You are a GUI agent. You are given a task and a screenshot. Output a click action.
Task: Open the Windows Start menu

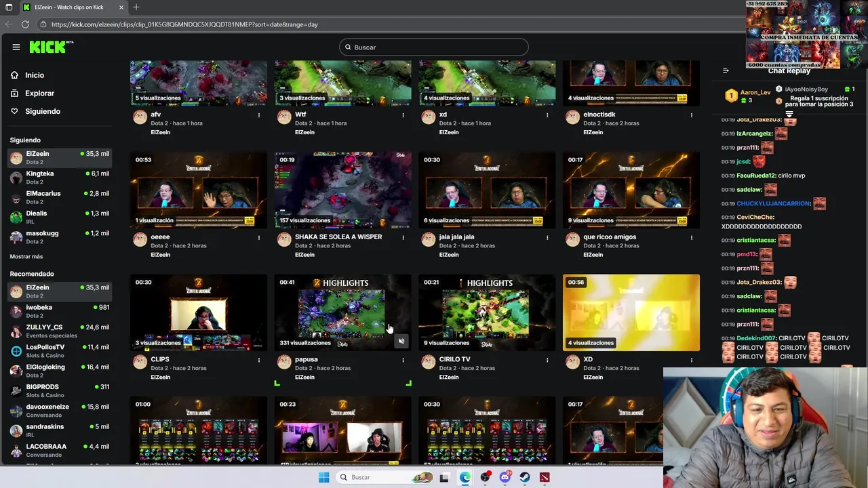[324, 477]
